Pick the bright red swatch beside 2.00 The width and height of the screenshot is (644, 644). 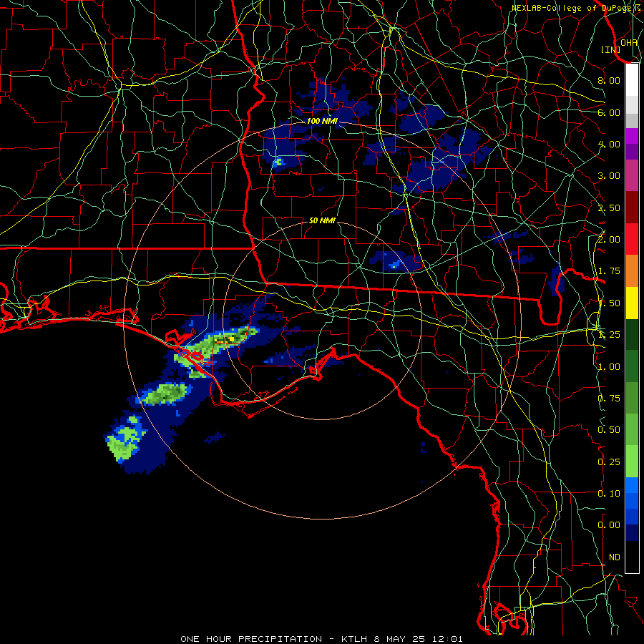point(632,239)
